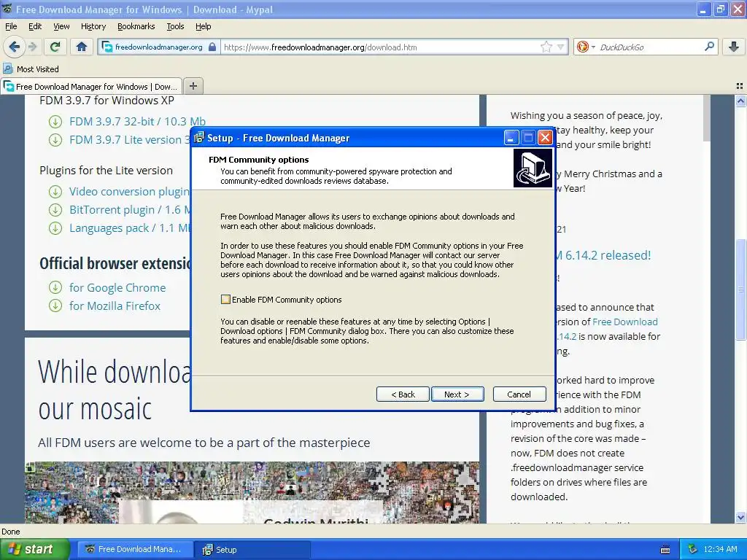Click the padlock site security icon
Screen dimensions: 747x560
click(212, 47)
